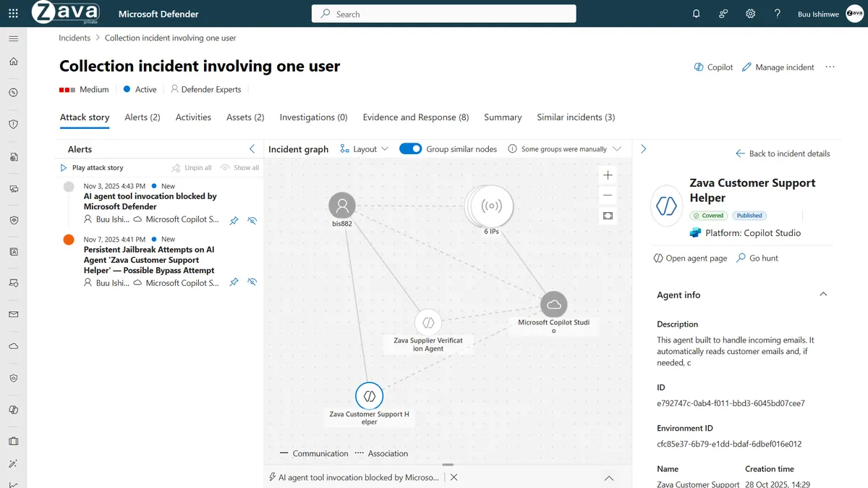Switch to the Attack story tab
Screen dimensions: 868x488
[85, 117]
